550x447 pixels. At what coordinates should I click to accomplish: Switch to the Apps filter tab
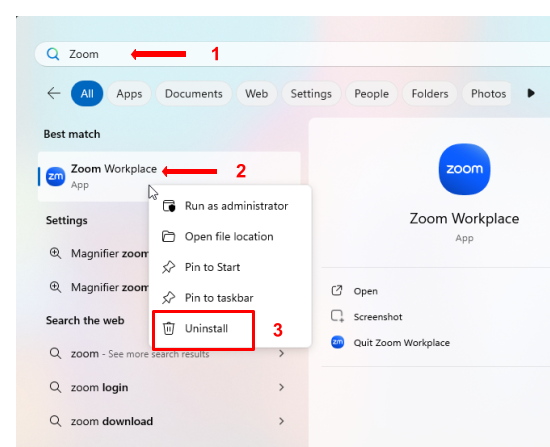click(129, 94)
